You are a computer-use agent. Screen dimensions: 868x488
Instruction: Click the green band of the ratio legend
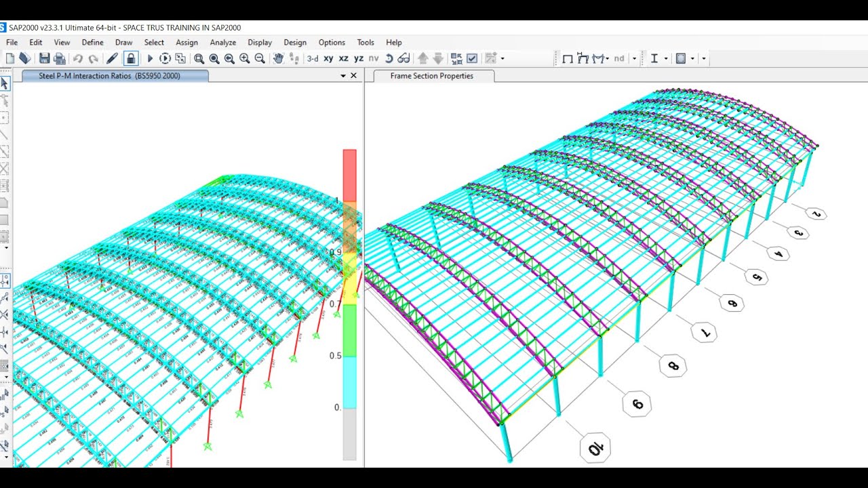click(349, 330)
